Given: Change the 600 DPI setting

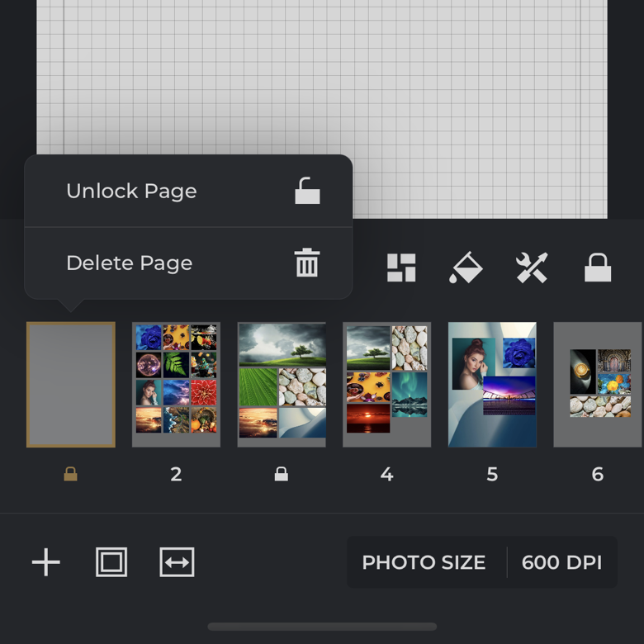Looking at the screenshot, I should pos(561,562).
